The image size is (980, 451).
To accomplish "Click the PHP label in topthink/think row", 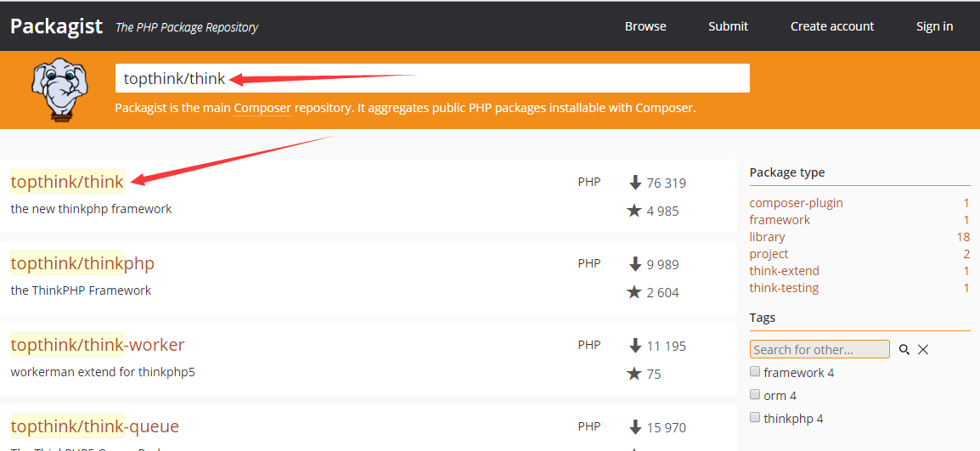I will point(589,182).
